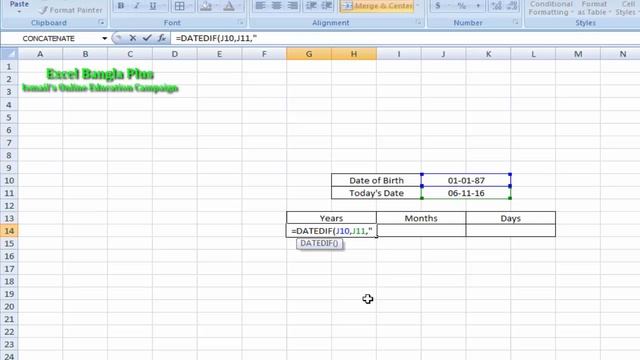
Task: Open the Font dialog launcher
Action: coord(240,22)
